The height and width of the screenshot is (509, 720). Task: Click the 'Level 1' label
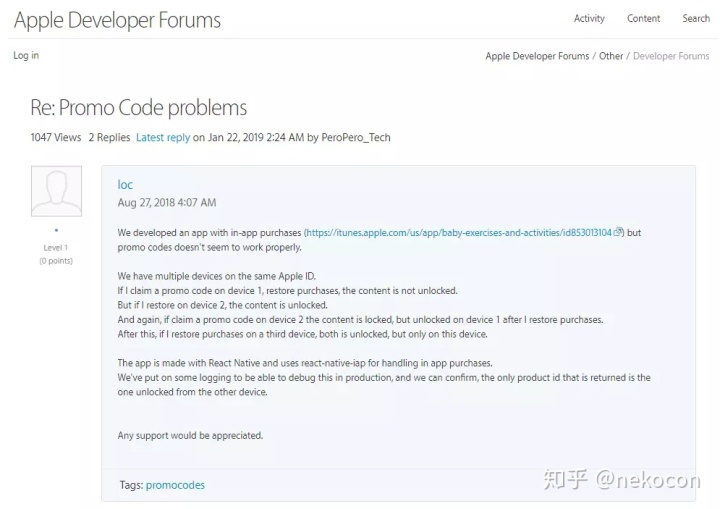pos(56,248)
